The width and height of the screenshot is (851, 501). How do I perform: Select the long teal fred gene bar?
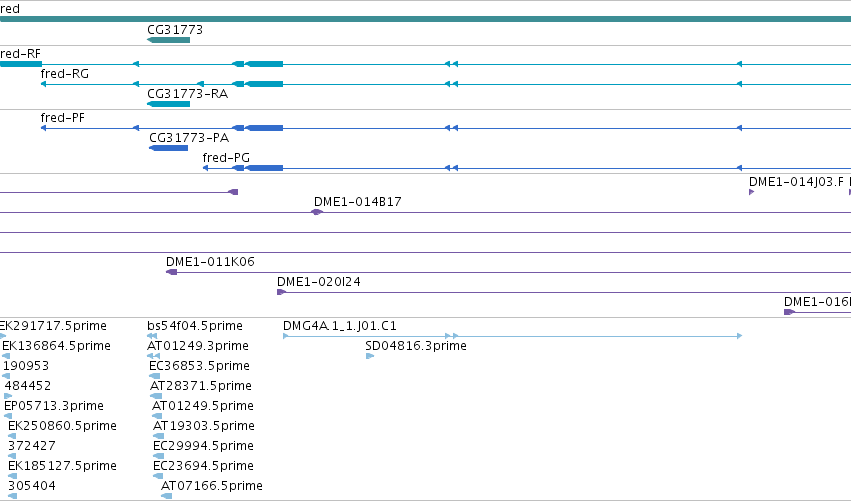click(426, 19)
